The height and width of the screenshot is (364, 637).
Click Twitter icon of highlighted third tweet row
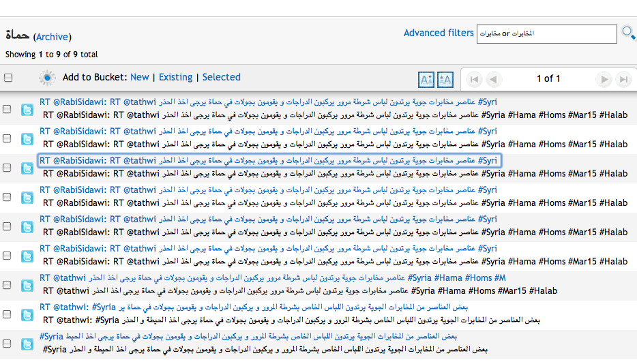point(27,168)
